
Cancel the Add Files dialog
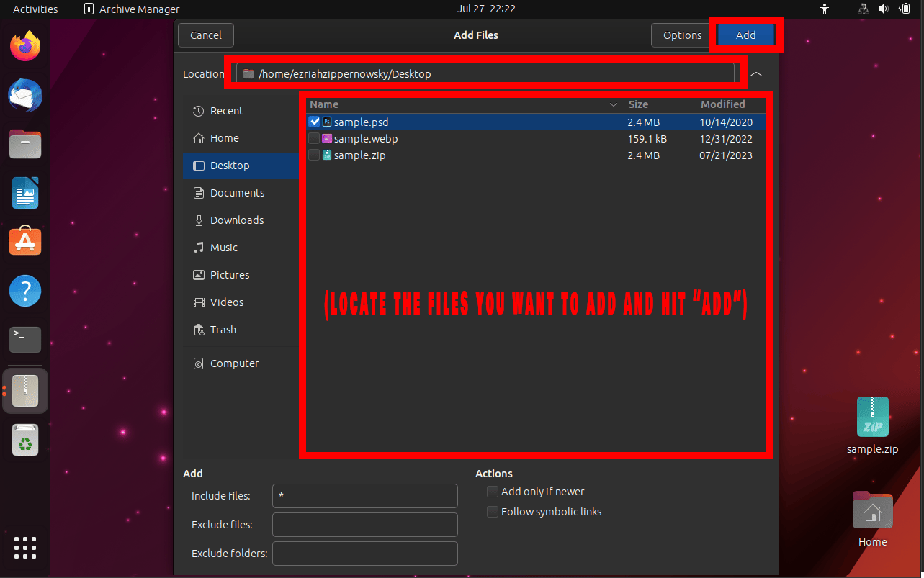coord(205,35)
